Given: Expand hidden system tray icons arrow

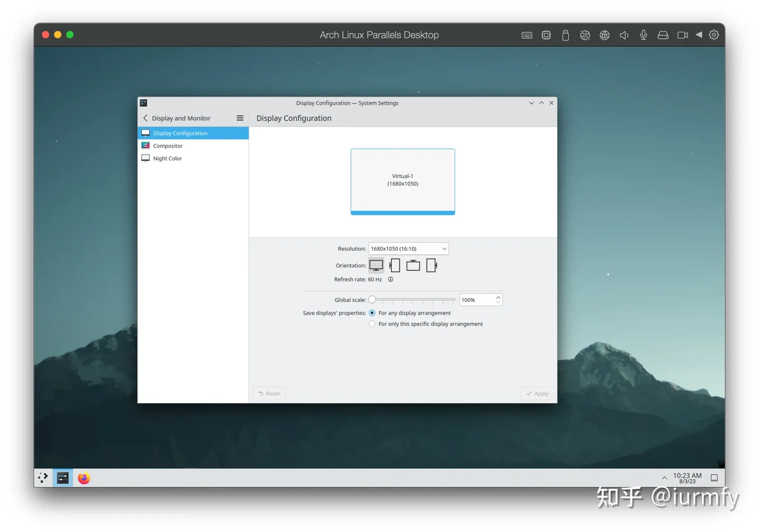Looking at the screenshot, I should [x=664, y=478].
